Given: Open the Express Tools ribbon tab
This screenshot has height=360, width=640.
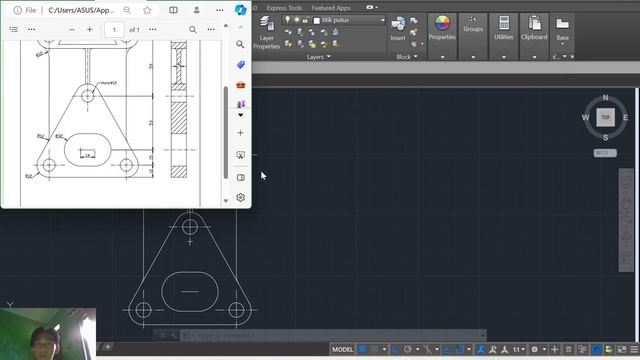Looking at the screenshot, I should click(284, 8).
